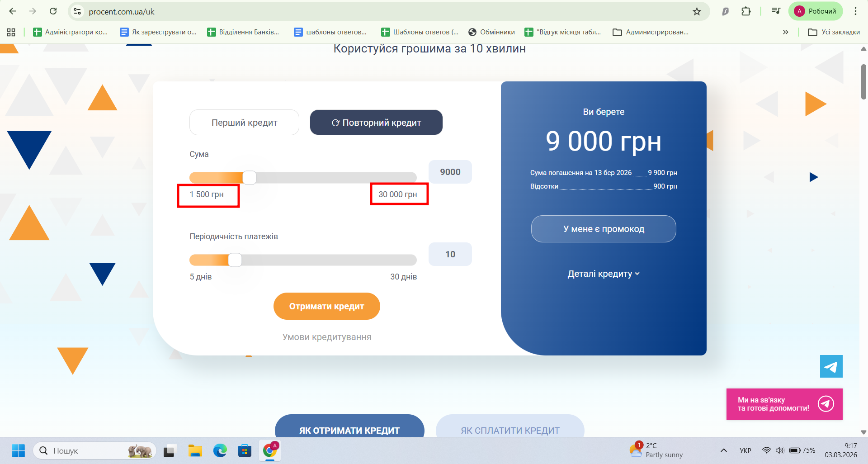
Task: Expand Деталі кредиту section
Action: (604, 274)
